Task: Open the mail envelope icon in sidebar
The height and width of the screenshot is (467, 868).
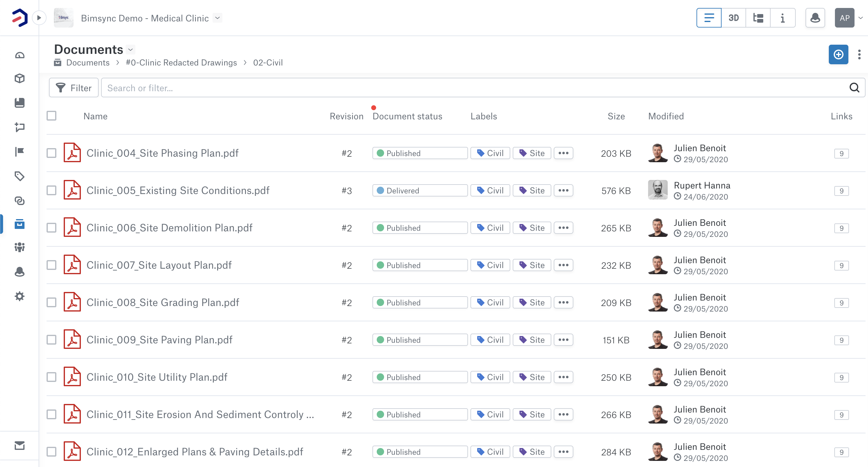Action: click(x=20, y=446)
